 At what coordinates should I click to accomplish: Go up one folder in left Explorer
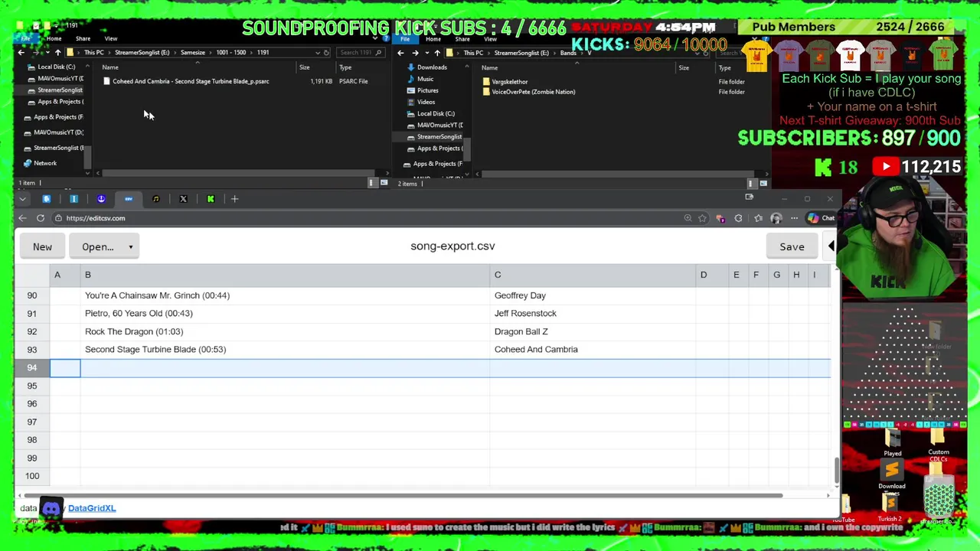tap(57, 53)
